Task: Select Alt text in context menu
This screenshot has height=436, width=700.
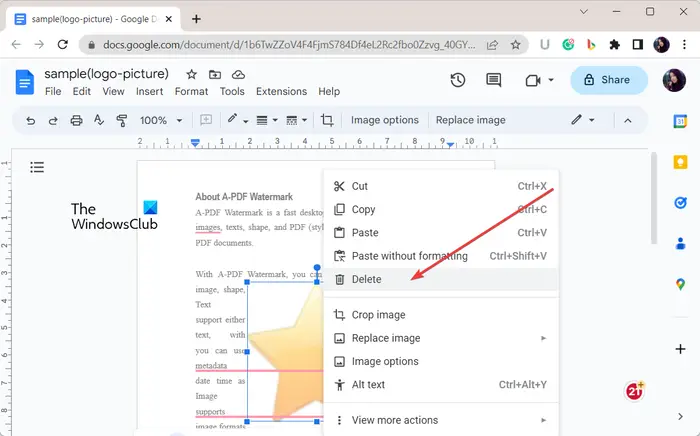Action: [368, 384]
